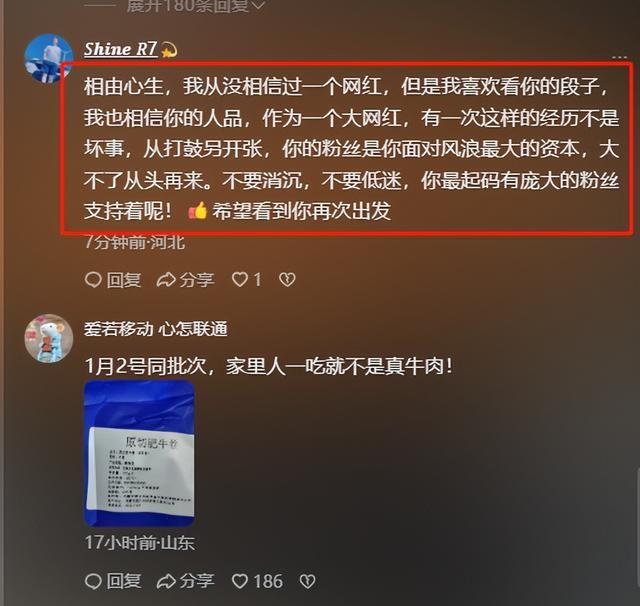The height and width of the screenshot is (606, 640).
Task: Open avatar of 爱若移动 心怎联通
Action: (x=49, y=338)
